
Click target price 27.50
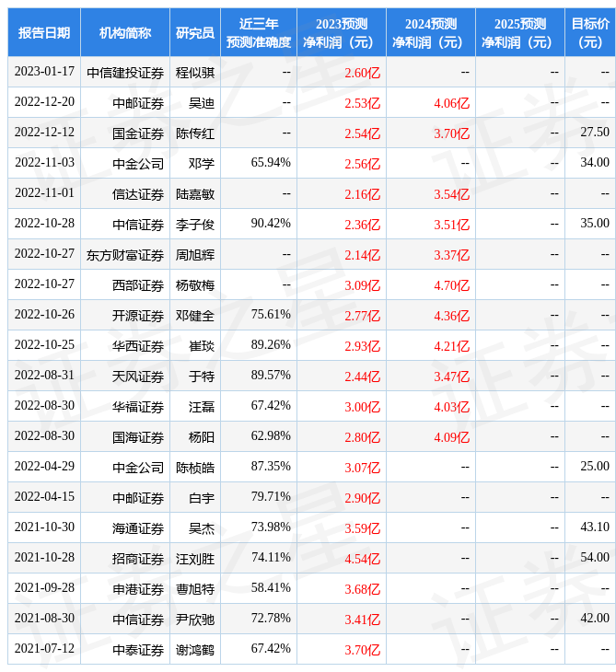595,132
